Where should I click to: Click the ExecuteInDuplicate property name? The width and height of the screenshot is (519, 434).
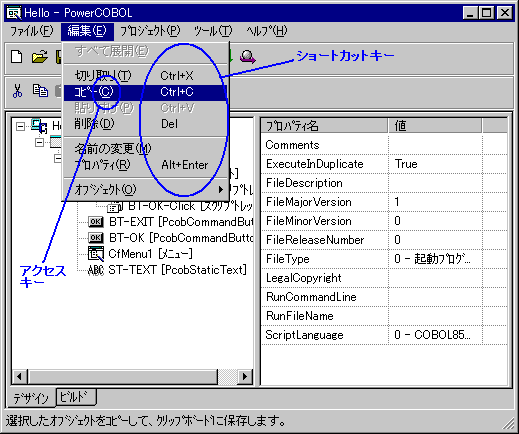tap(314, 164)
